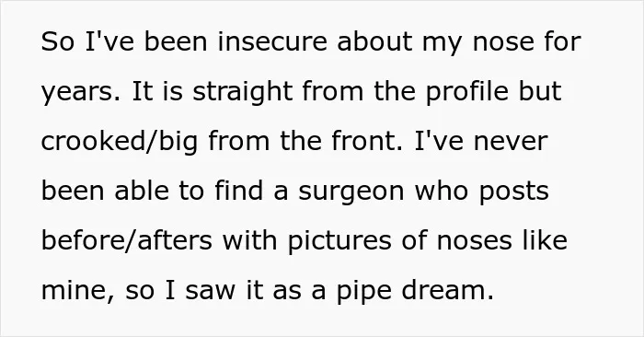
Task: Click the word "noses" in fifth line
Action: pyautogui.click(x=475, y=241)
